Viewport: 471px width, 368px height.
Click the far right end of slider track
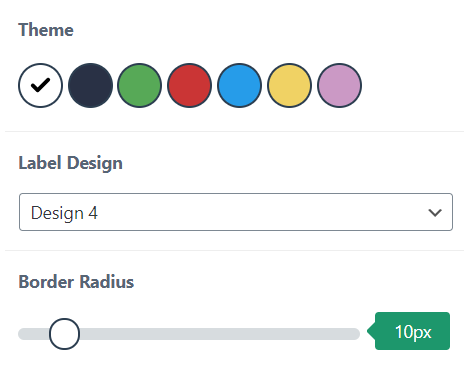(x=355, y=334)
